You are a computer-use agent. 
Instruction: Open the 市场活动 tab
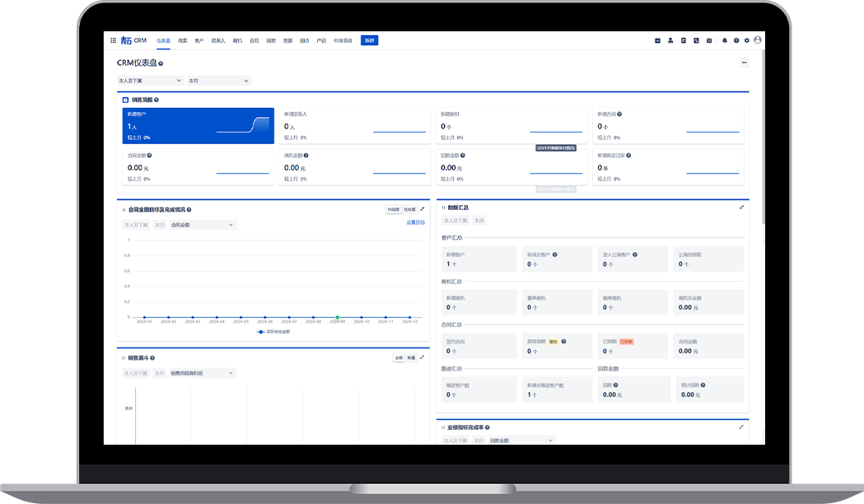click(343, 40)
